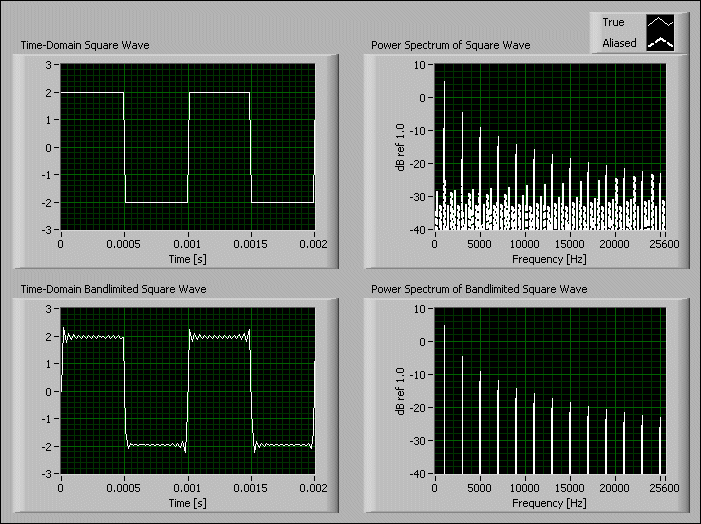Click the Power Spectrum of Square Wave title
This screenshot has width=701, height=524.
pos(450,45)
